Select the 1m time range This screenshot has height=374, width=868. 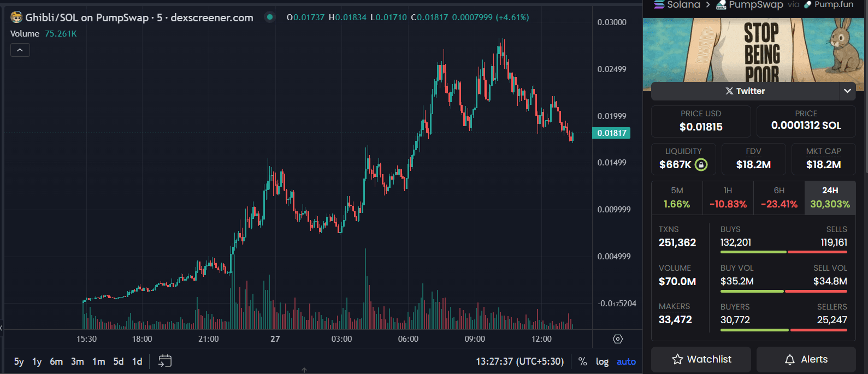99,361
